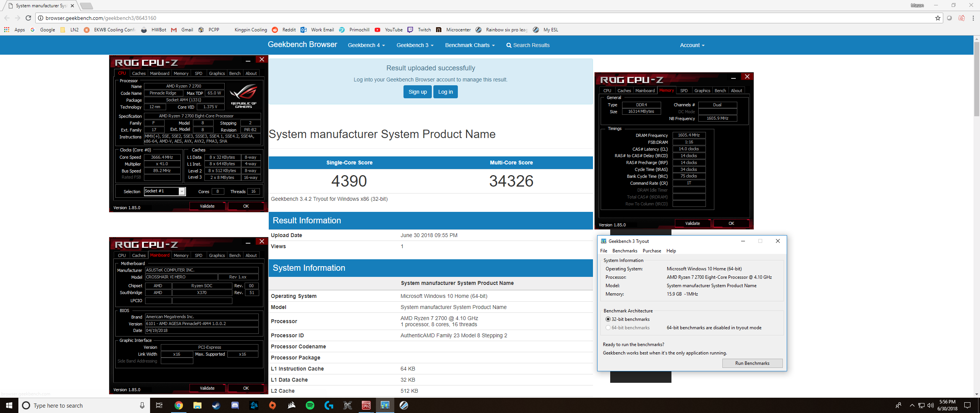Open the Work Email Outlook bookmark
Image resolution: width=980 pixels, height=413 pixels.
317,29
